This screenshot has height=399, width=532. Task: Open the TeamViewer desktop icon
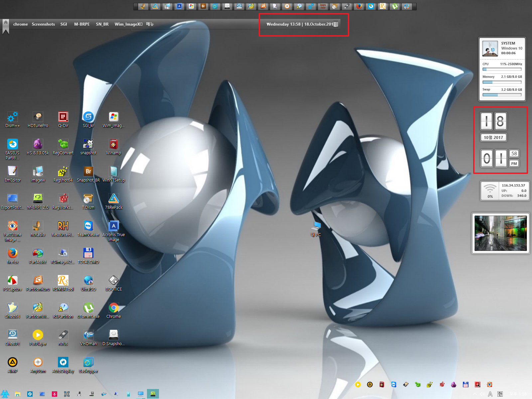[x=88, y=229]
